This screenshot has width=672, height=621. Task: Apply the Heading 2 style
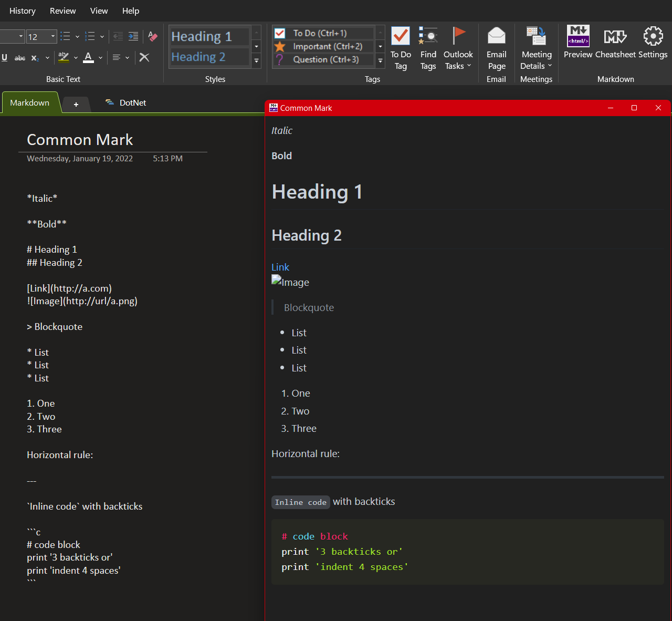pyautogui.click(x=210, y=57)
